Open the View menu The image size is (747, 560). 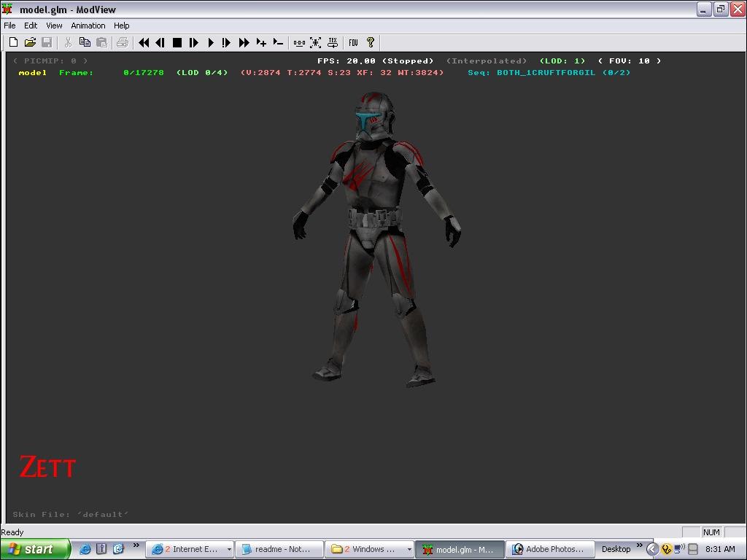click(54, 26)
